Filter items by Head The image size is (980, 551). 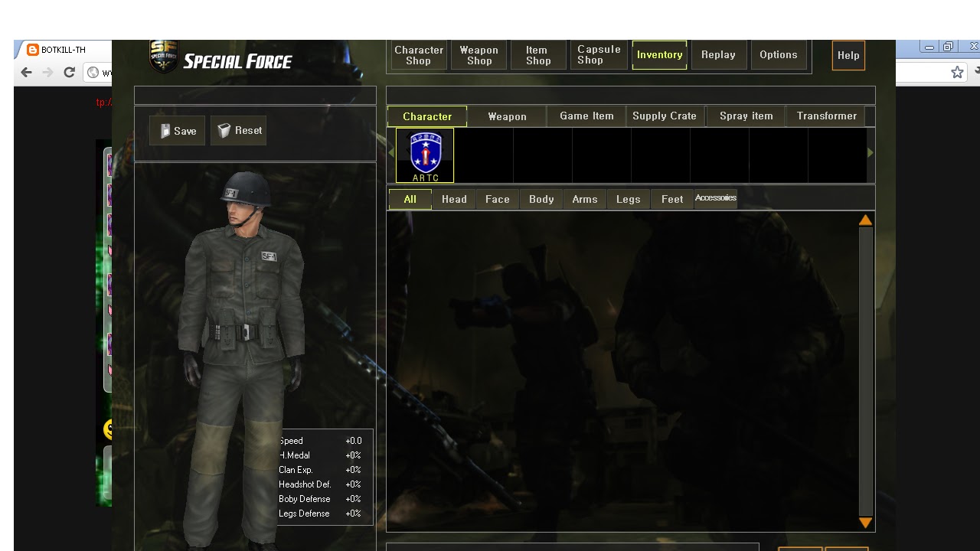454,200
